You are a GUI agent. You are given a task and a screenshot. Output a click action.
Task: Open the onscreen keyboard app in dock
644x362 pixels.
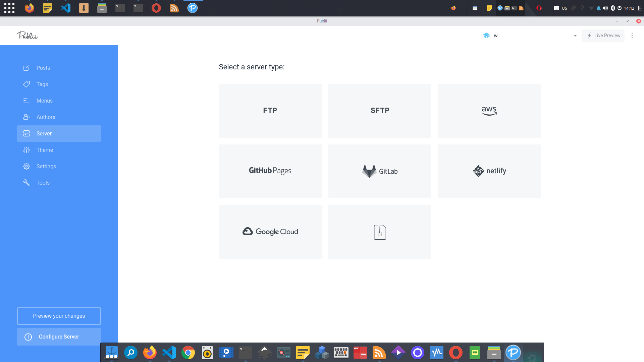[341, 353]
